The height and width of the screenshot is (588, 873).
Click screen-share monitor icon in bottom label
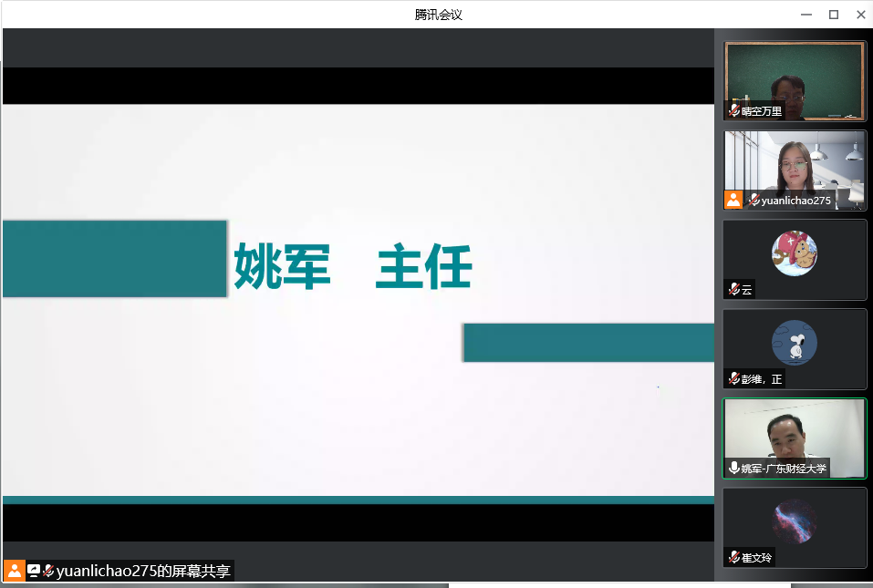click(x=34, y=570)
